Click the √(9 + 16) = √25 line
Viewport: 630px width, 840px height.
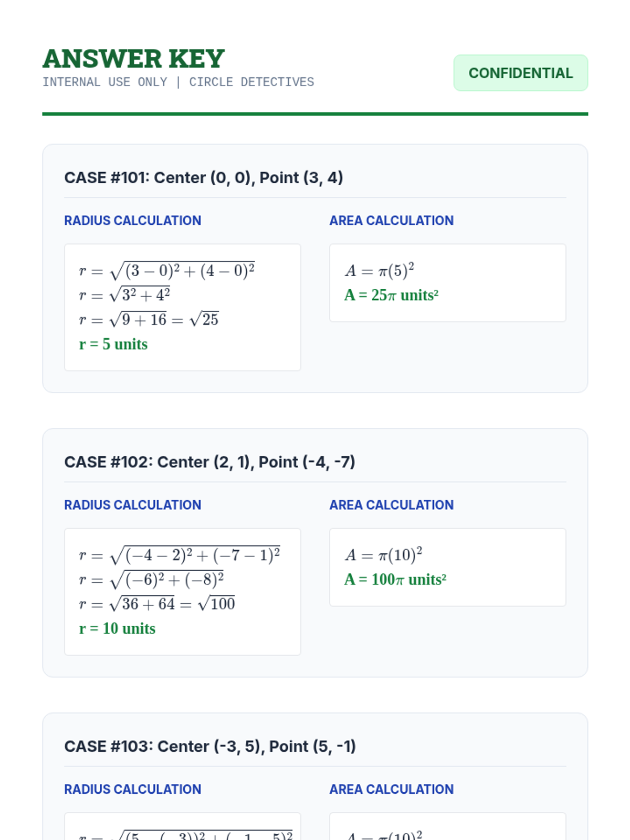click(x=149, y=320)
